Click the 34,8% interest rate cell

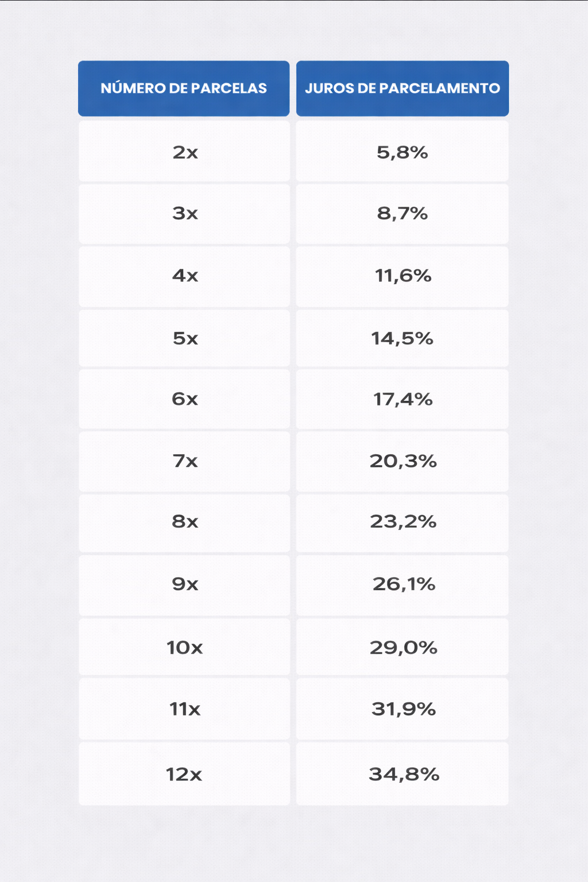pos(402,774)
